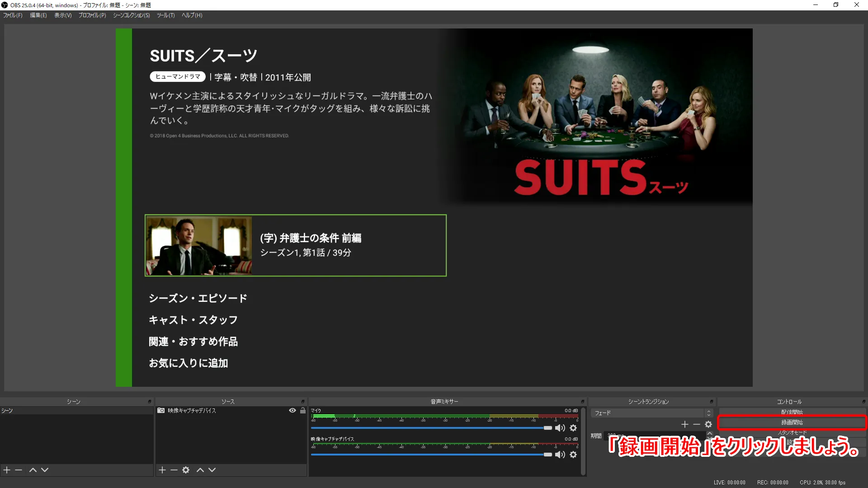The height and width of the screenshot is (488, 868).
Task: Open the シーンコレクション(S) menu
Action: tap(131, 15)
